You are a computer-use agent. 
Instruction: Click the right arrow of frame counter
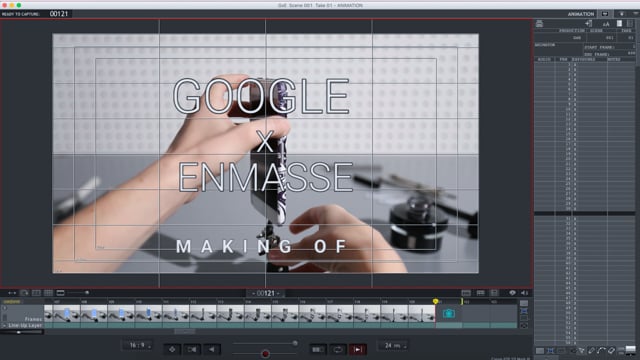278,293
